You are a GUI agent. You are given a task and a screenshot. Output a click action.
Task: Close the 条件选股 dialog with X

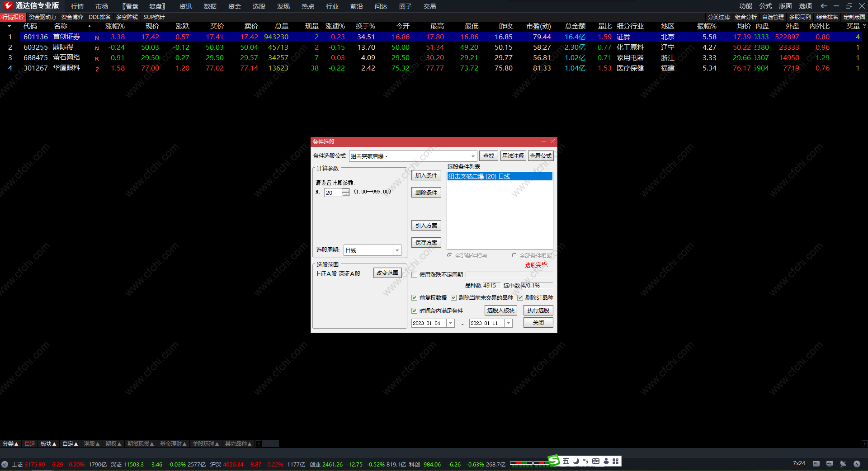(552, 141)
